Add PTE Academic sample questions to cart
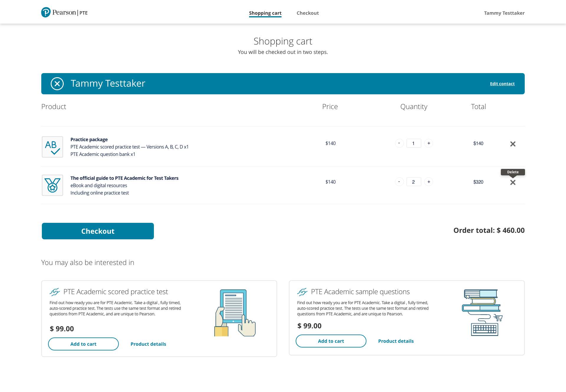 click(331, 341)
